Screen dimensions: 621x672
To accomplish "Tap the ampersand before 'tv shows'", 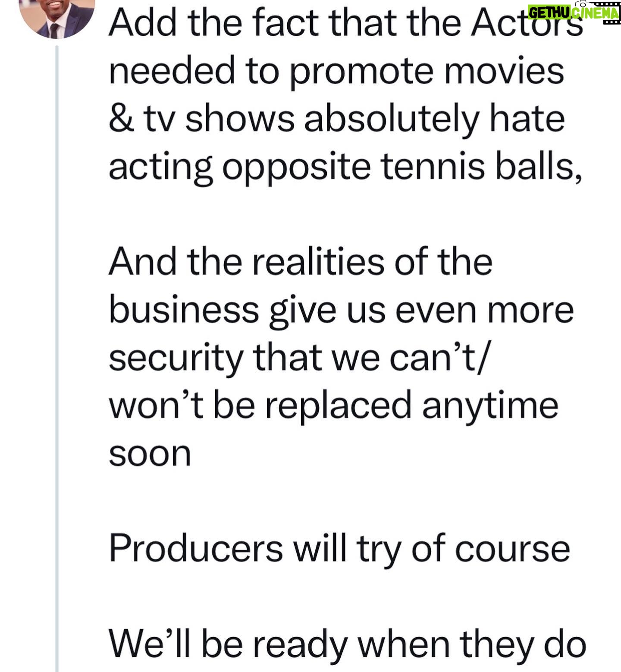I will 118,119.
